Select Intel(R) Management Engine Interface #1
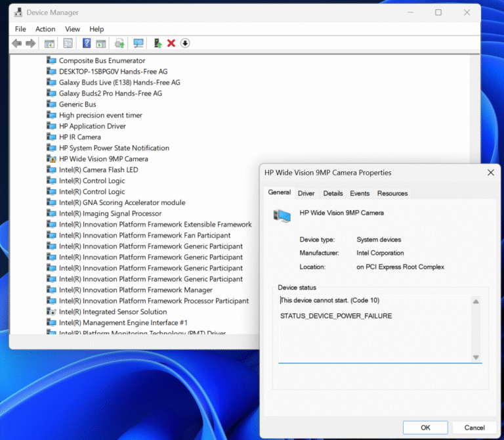The height and width of the screenshot is (440, 504). (123, 323)
